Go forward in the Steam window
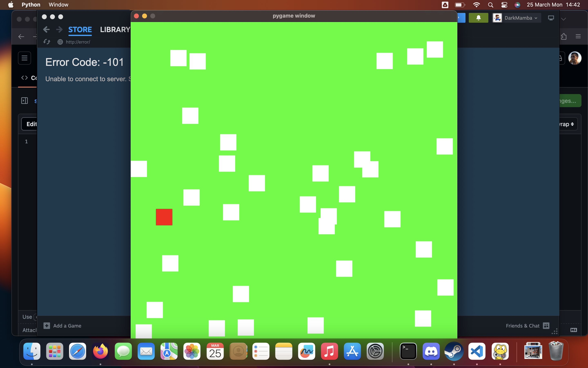This screenshot has width=588, height=368. click(x=59, y=29)
